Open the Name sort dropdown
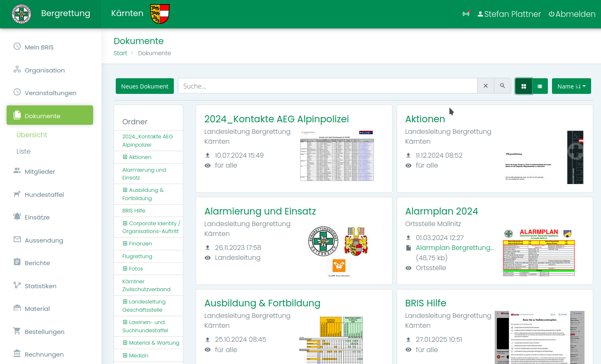Screen dimensions: 601x364 point(571,86)
